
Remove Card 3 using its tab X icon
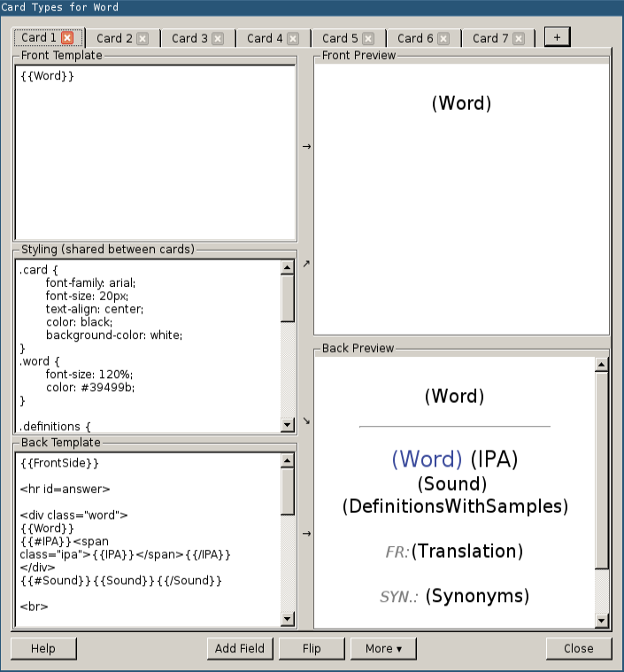click(x=218, y=39)
